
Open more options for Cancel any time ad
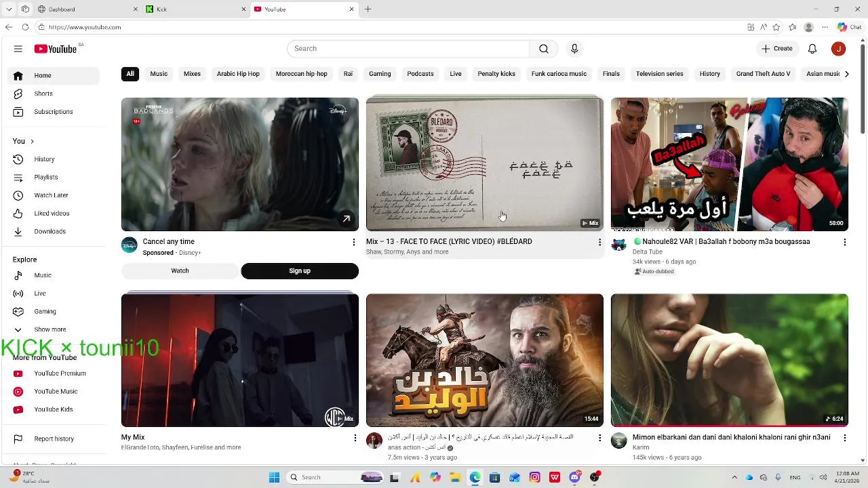353,242
